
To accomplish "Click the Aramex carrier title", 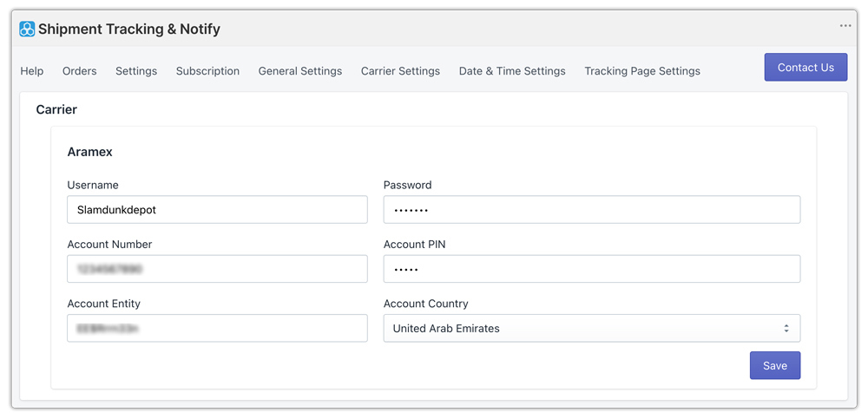I will pyautogui.click(x=89, y=152).
